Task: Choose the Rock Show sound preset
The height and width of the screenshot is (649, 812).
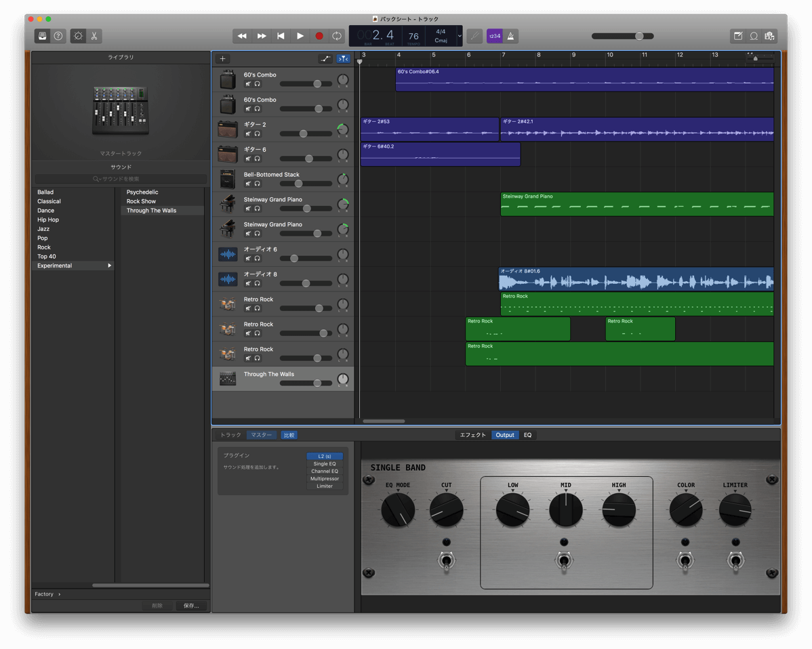Action: (x=141, y=201)
